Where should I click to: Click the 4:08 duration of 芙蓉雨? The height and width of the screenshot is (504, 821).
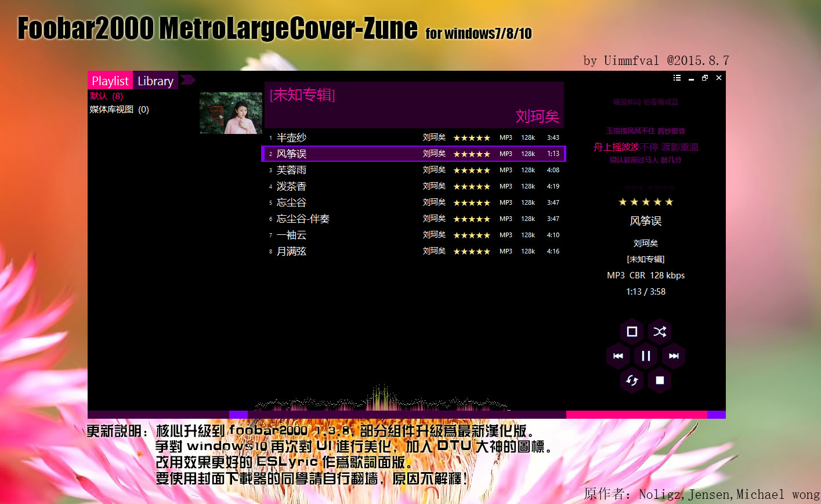click(x=553, y=170)
